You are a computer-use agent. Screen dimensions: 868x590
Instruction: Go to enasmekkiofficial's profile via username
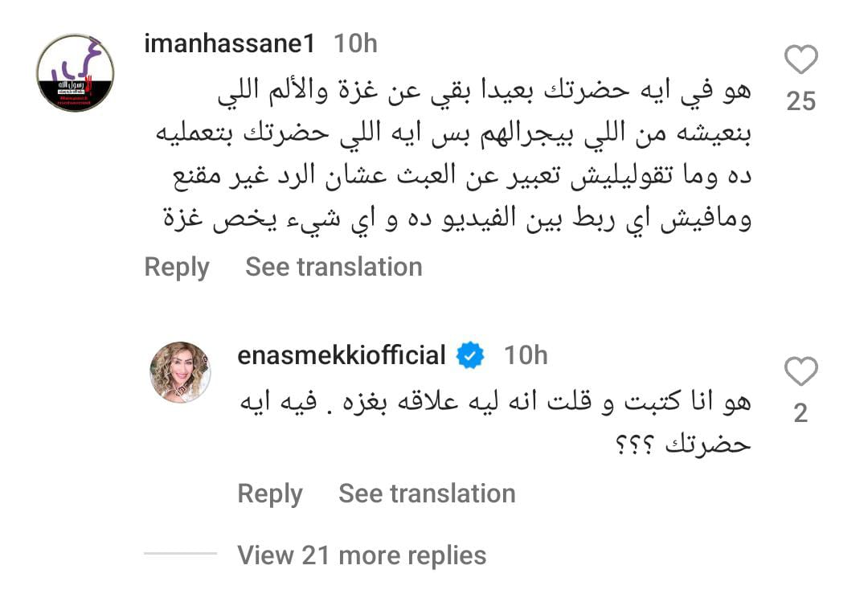pyautogui.click(x=342, y=355)
